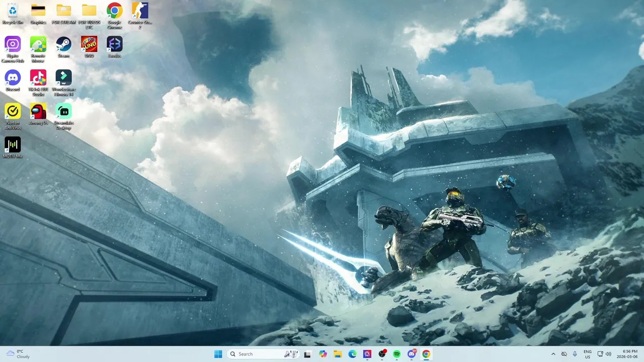Select the Counter-Strike 2 desktop shortcut

140,16
